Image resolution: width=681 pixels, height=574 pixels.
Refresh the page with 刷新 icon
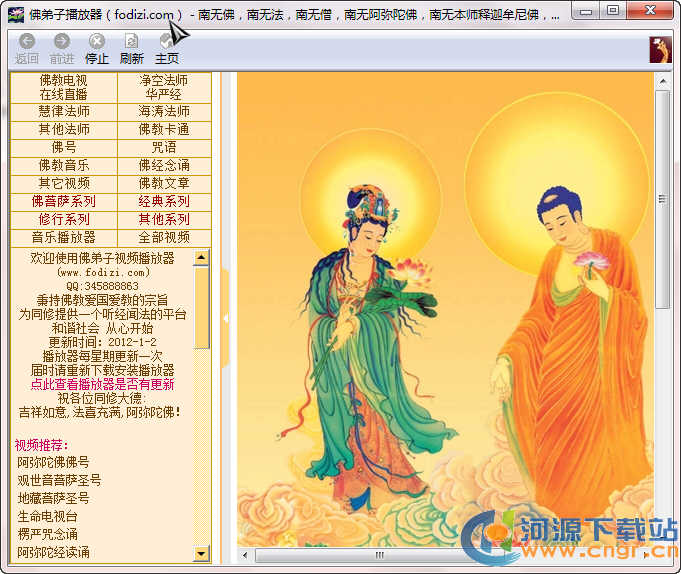(132, 42)
